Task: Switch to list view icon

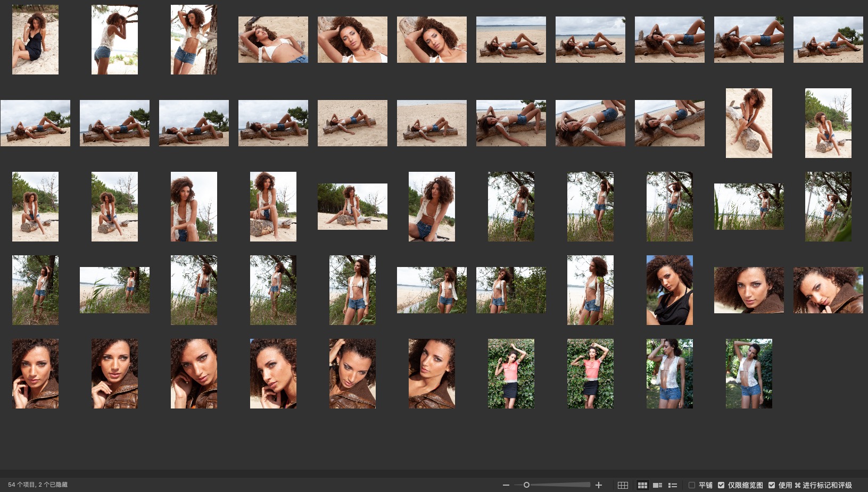Action: tap(673, 485)
